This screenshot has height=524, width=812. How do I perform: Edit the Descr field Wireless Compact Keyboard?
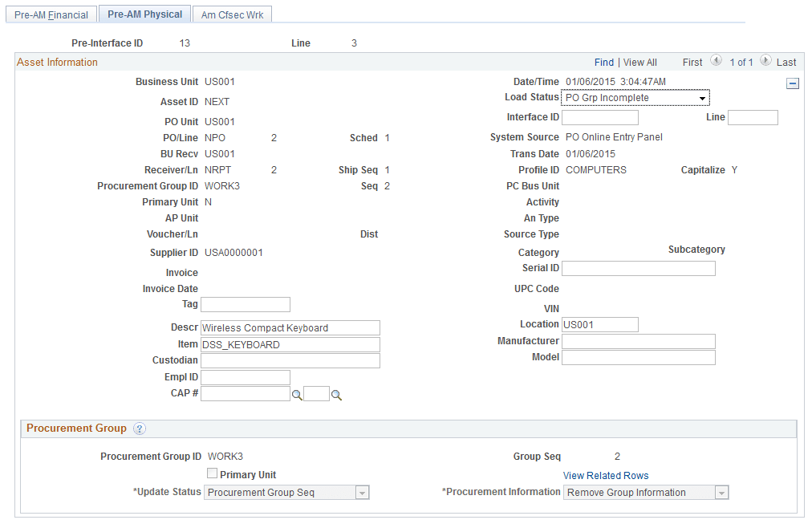[290, 327]
